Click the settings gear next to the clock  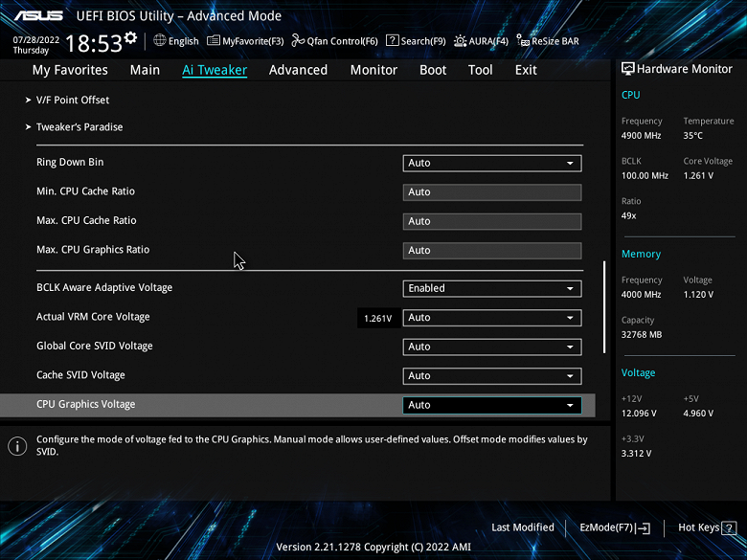pyautogui.click(x=130, y=37)
